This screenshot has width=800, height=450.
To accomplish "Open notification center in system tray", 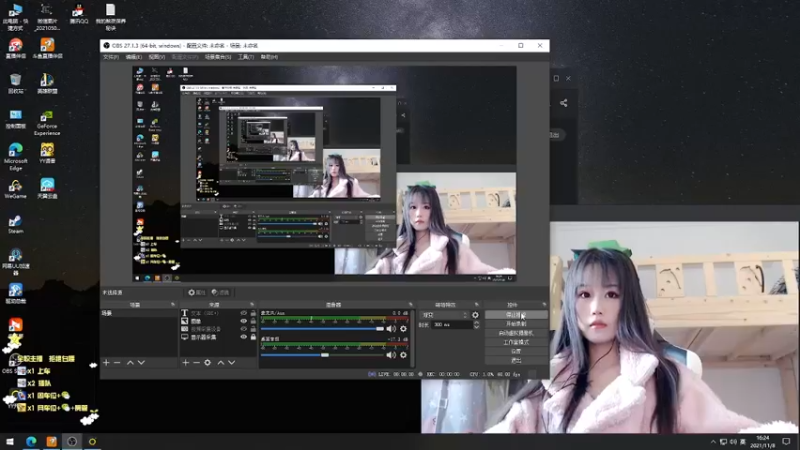I will click(x=786, y=442).
